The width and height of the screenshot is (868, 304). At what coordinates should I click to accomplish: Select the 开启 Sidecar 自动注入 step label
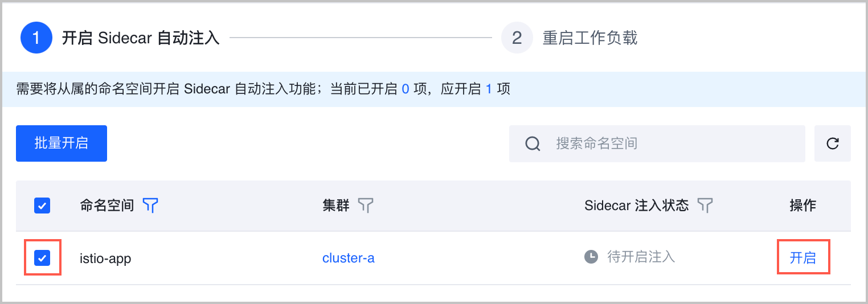[x=140, y=38]
